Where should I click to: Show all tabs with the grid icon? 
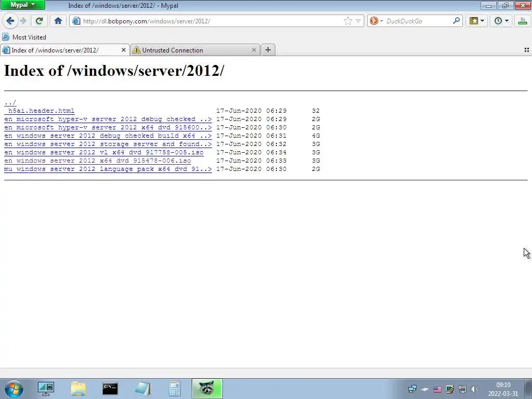click(527, 50)
